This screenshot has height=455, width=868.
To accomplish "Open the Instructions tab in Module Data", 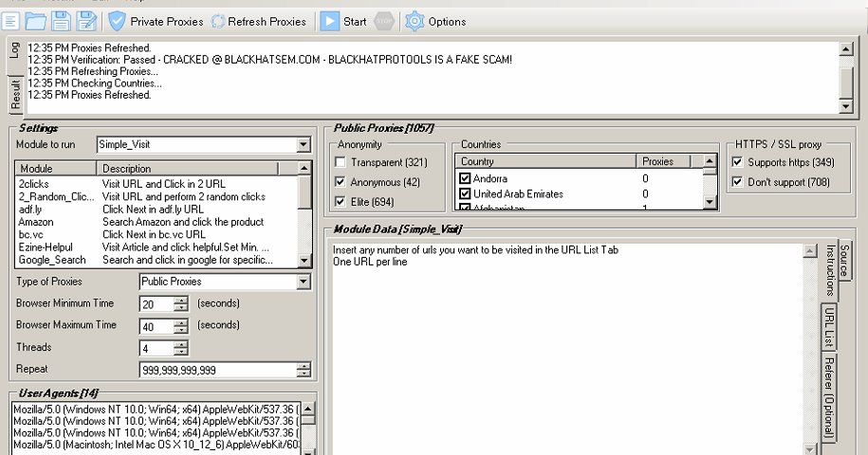I will 830,270.
